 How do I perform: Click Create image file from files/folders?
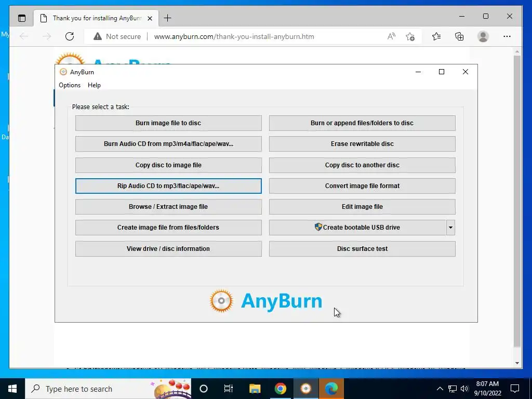[168, 228]
